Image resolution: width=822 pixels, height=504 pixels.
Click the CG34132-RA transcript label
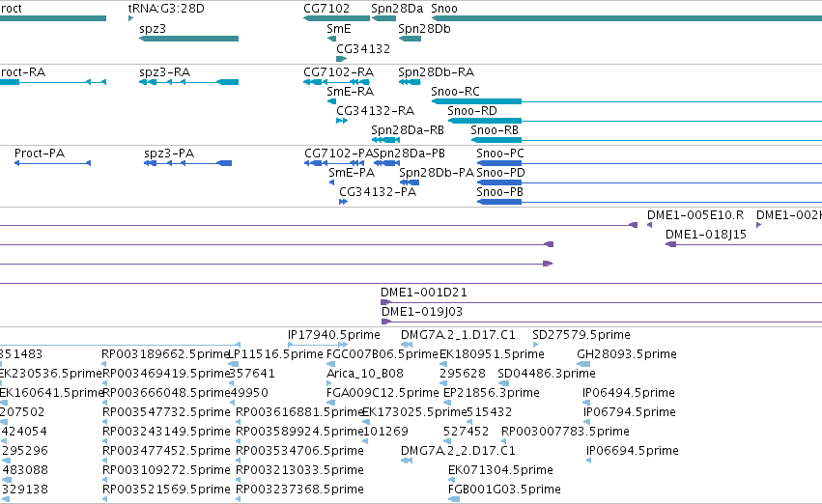[375, 110]
